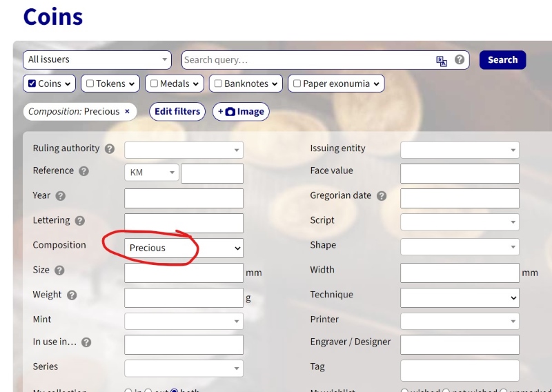This screenshot has height=392, width=552.
Task: Click the Ruling authority help icon
Action: click(110, 148)
